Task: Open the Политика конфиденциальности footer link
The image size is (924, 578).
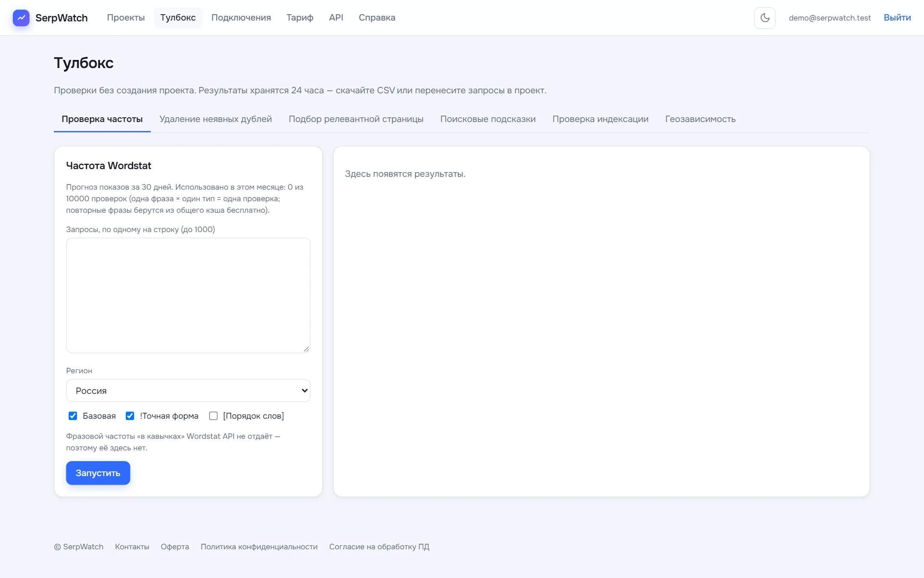Action: pos(259,547)
